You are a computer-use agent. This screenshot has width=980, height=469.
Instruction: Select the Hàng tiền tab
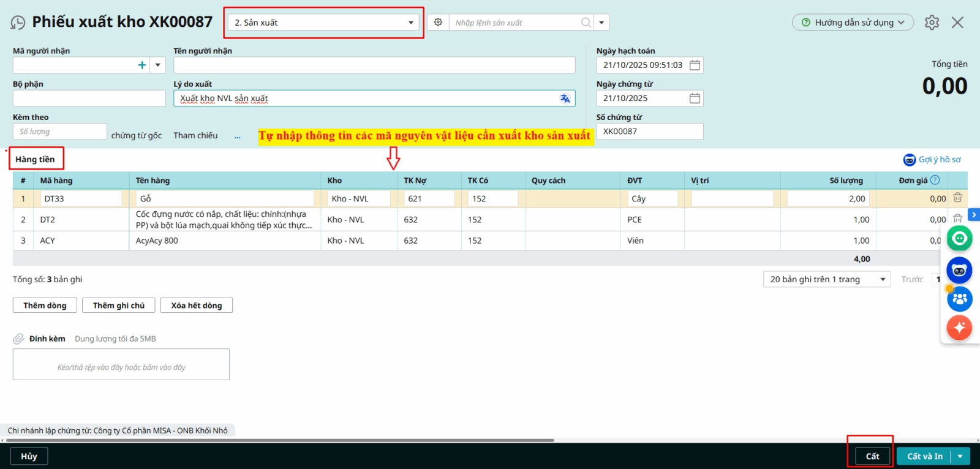[x=36, y=159]
